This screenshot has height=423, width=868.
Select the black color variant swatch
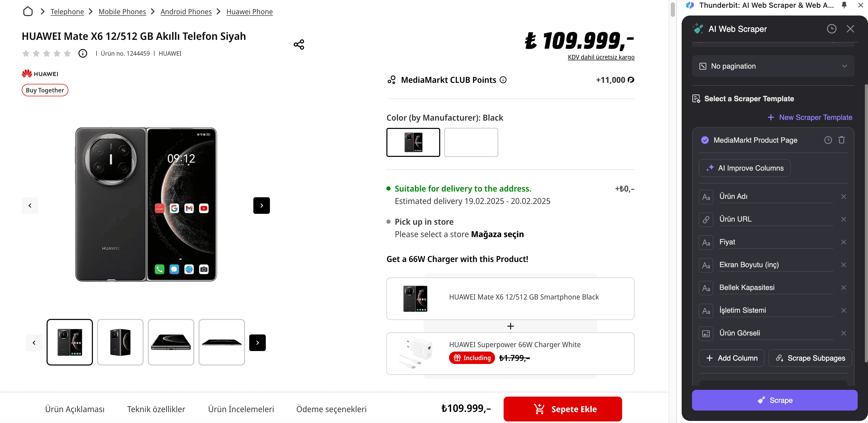(x=413, y=142)
